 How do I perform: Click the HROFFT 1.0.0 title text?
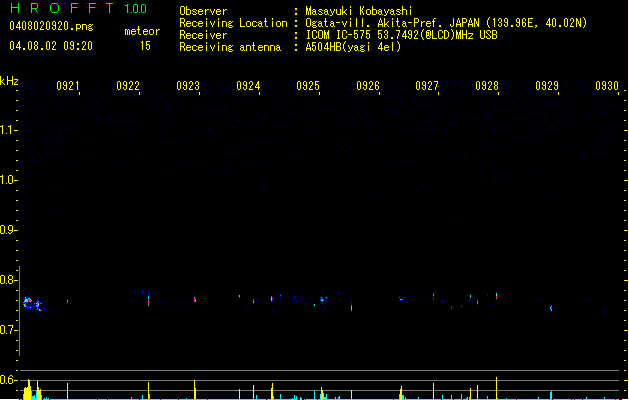[78, 8]
